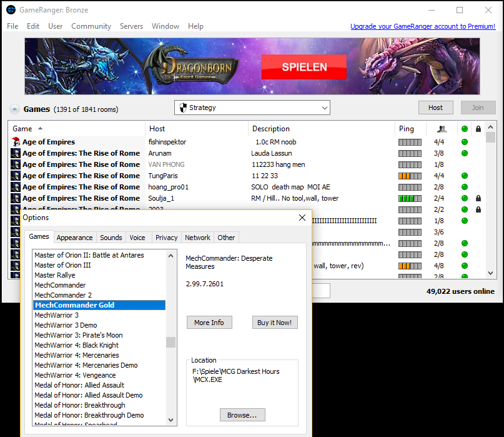The height and width of the screenshot is (437, 504).
Task: Click the game icon in Soulja_1's row
Action: coord(16,198)
